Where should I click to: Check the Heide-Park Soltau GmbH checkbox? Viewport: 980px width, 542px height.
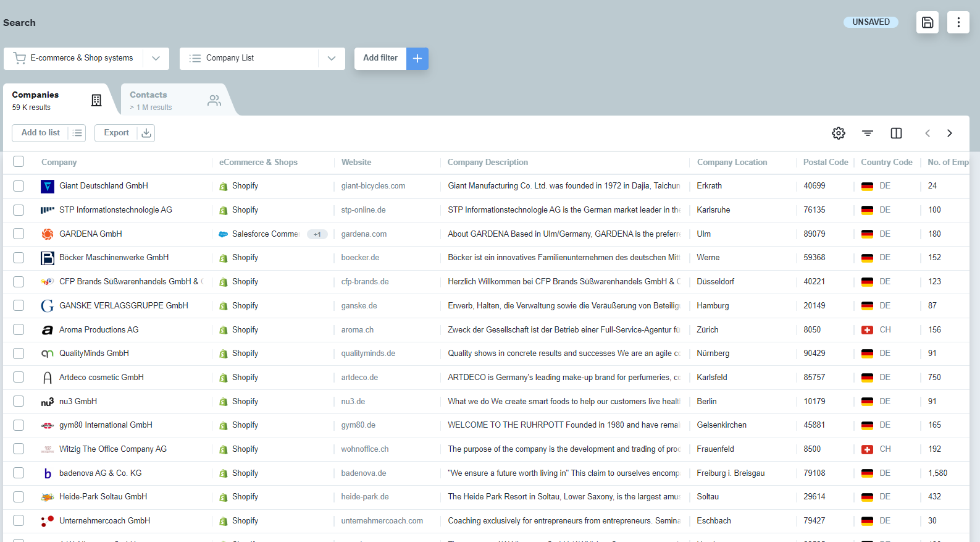(x=19, y=497)
